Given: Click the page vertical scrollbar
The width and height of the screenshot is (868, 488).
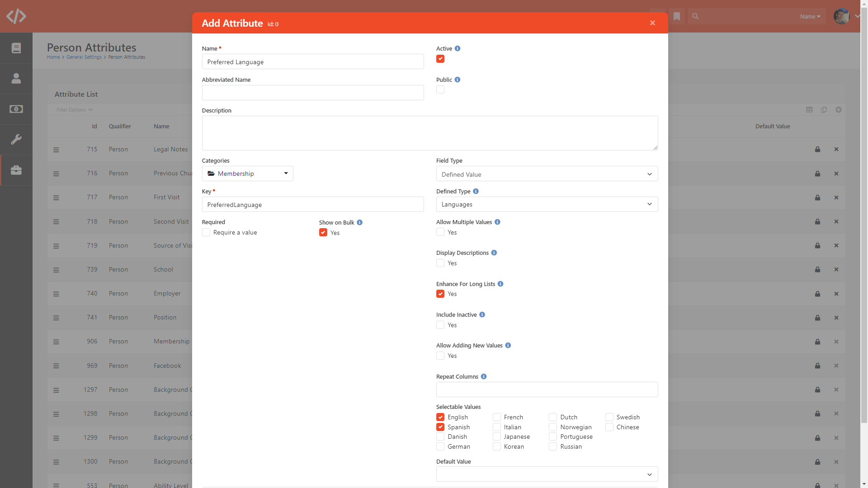Looking at the screenshot, I should (x=864, y=215).
